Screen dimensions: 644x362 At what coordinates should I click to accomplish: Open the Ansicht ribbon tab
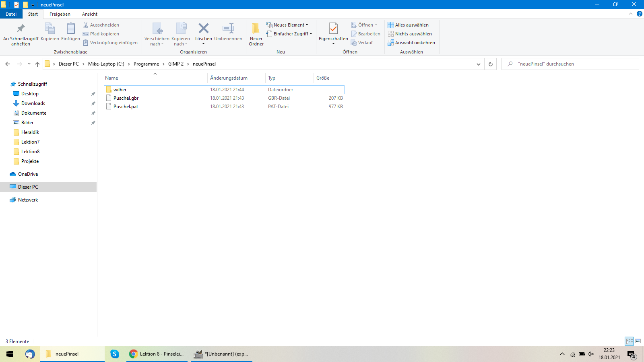pos(90,14)
